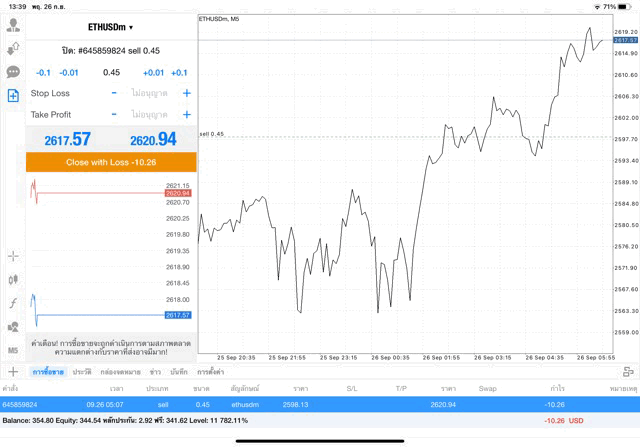
Task: Decrease Take Profit with minus button
Action: tap(114, 115)
